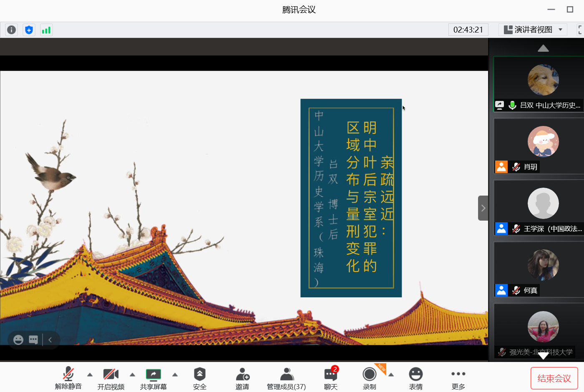Click Share Screen (共享屏幕)
Screen dimensions: 584x392
153,378
